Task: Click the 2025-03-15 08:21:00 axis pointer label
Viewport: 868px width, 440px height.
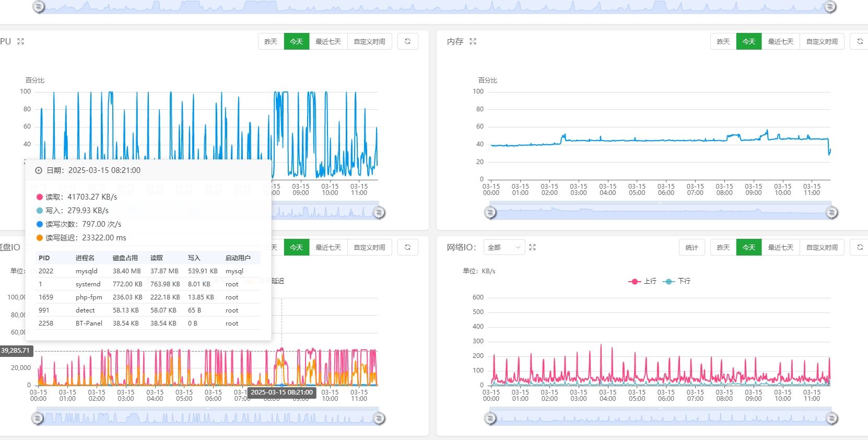Action: [282, 392]
